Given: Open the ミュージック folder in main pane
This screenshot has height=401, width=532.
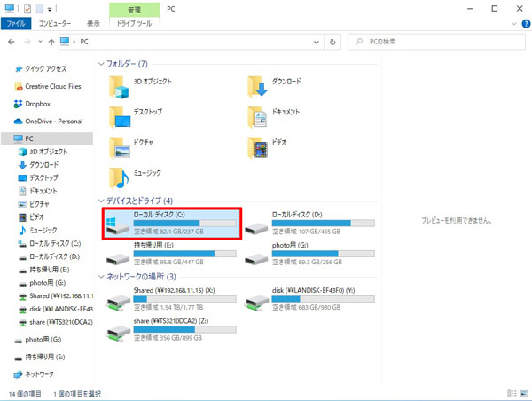Looking at the screenshot, I should tap(135, 178).
